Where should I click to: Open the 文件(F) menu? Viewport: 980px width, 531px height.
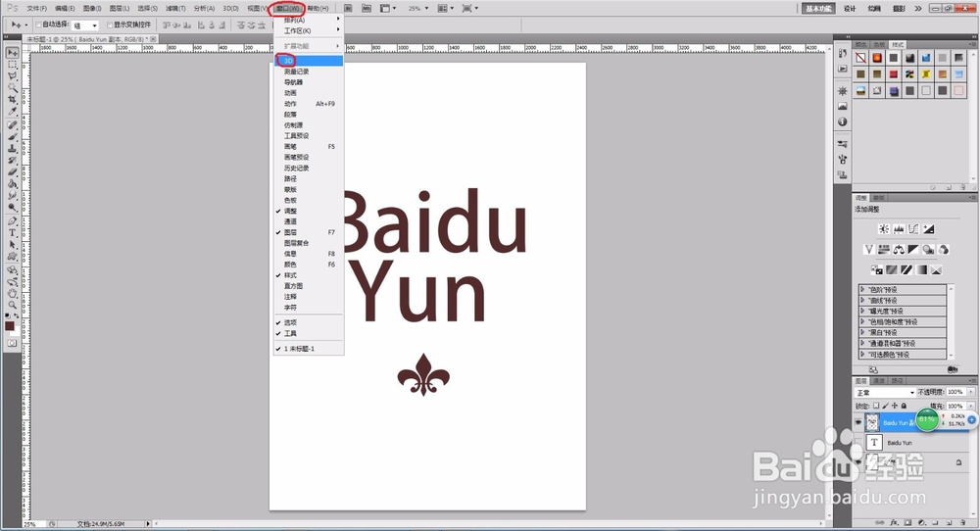point(37,8)
